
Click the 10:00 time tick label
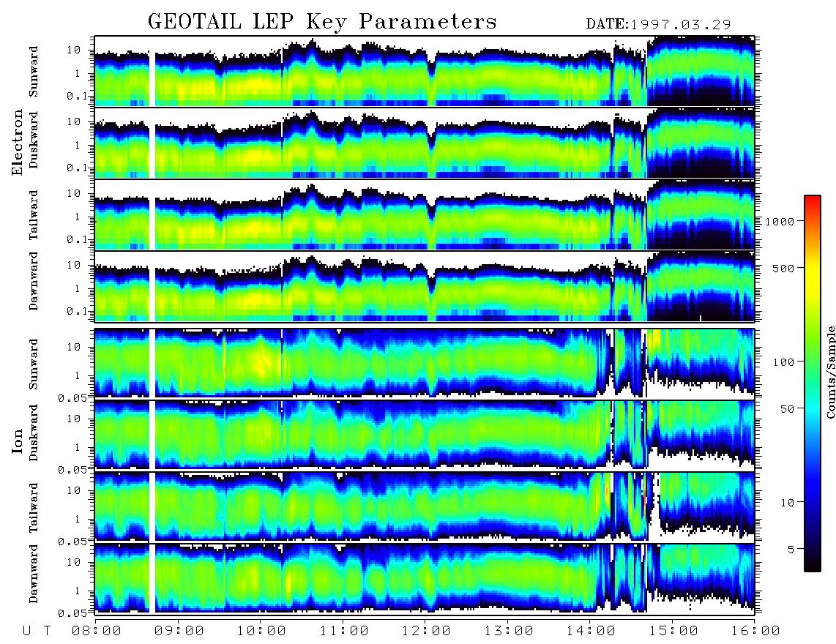click(x=261, y=632)
